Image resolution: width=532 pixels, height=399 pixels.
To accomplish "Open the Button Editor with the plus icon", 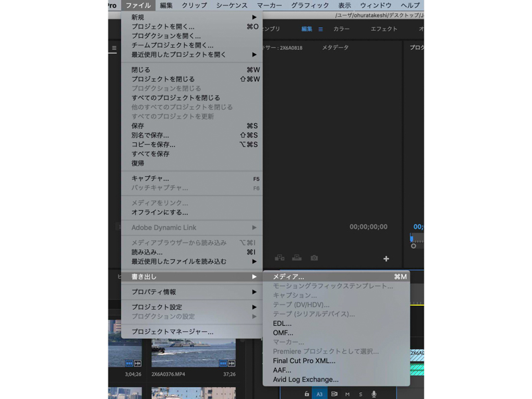I will [386, 258].
